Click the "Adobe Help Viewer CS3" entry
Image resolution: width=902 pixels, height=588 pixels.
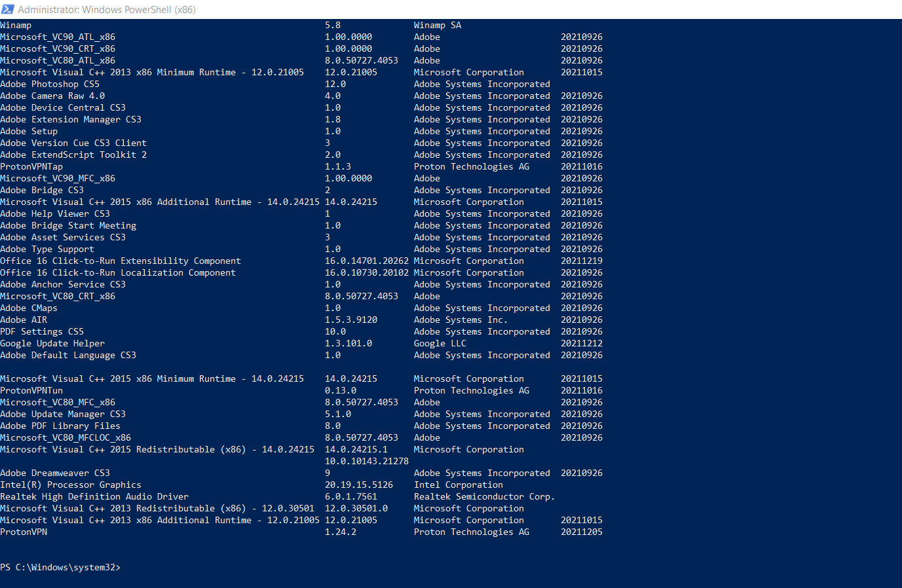[55, 214]
